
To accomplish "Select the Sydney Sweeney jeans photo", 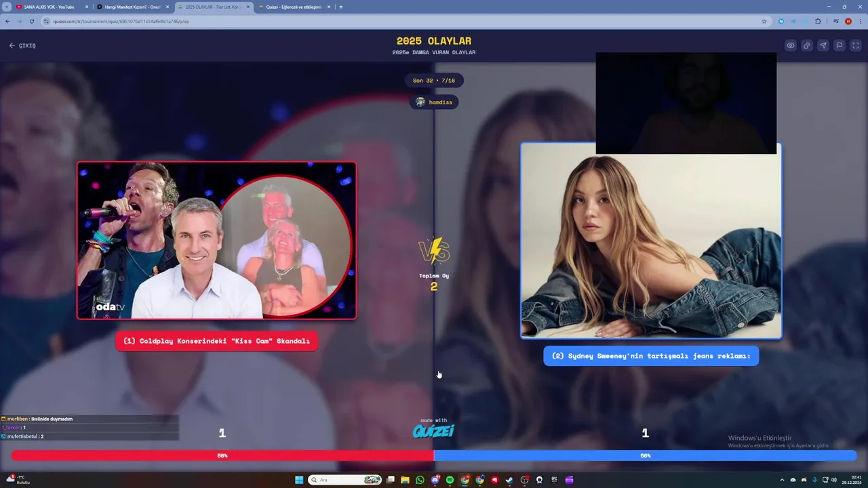I will (x=651, y=241).
